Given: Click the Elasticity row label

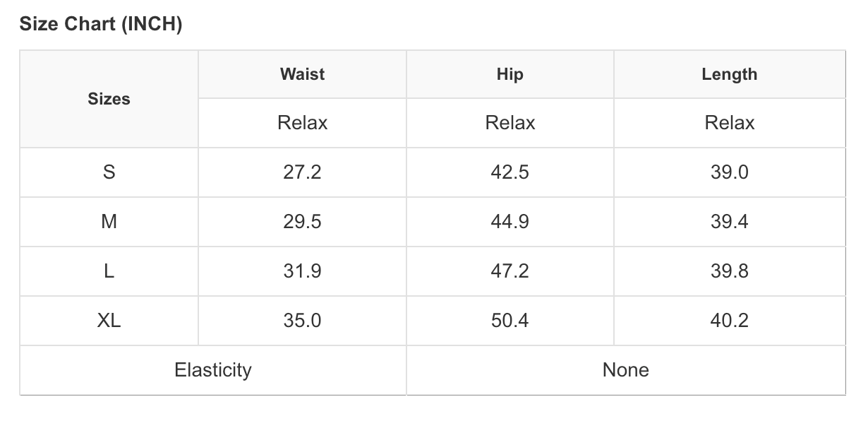Looking at the screenshot, I should pos(212,370).
